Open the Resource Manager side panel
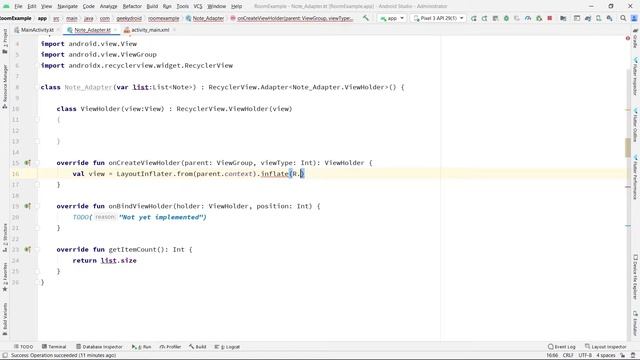The image size is (640, 360). coord(5,86)
